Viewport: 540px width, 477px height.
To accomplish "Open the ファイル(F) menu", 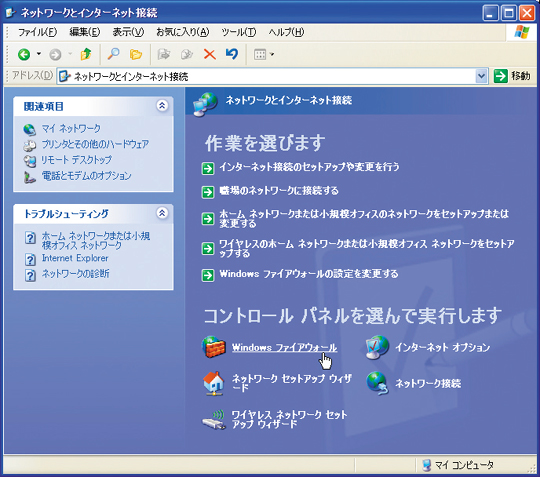I will tap(37, 32).
